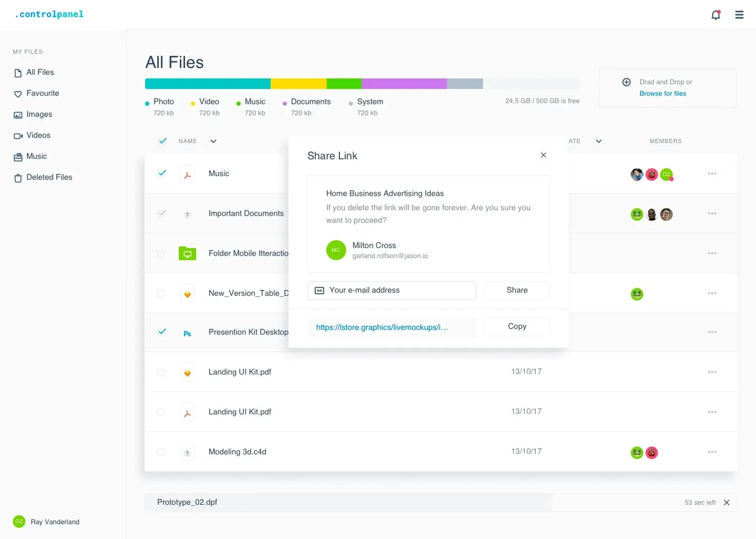Viewport: 756px width, 539px height.
Task: Go to Favourite in sidebar
Action: (42, 93)
